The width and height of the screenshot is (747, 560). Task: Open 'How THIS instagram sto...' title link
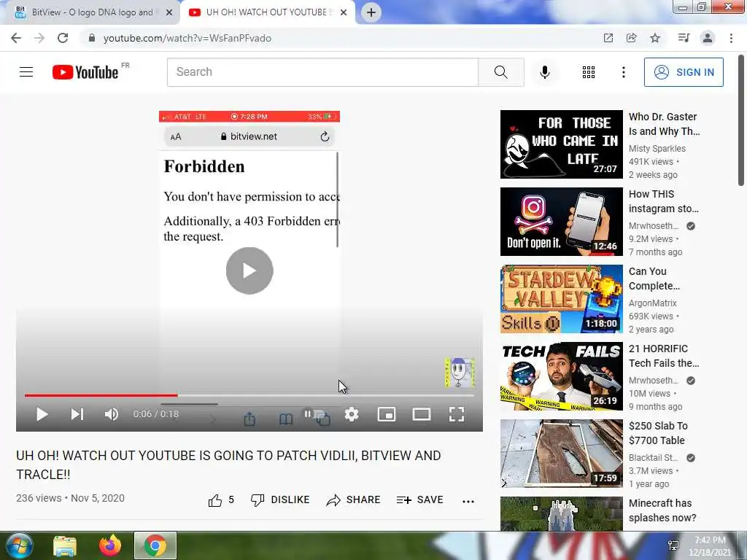coord(664,201)
